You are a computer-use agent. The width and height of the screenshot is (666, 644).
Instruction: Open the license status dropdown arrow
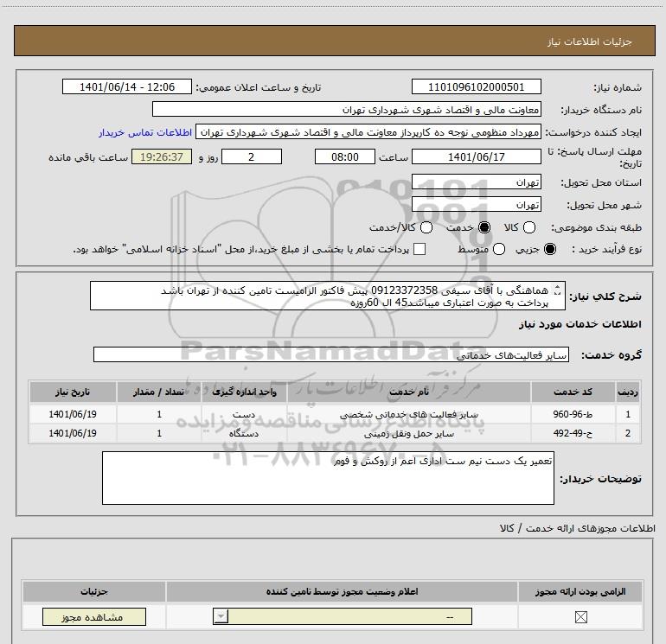click(x=221, y=616)
